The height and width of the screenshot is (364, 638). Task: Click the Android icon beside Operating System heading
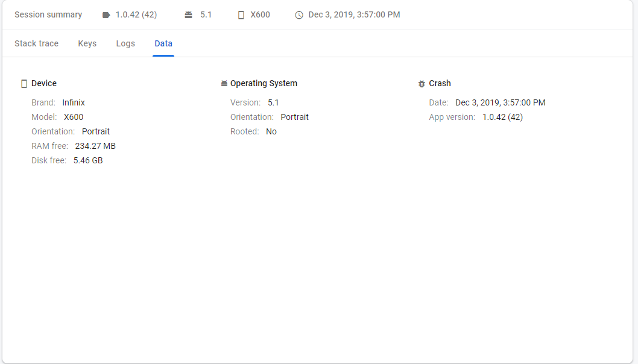tap(224, 83)
